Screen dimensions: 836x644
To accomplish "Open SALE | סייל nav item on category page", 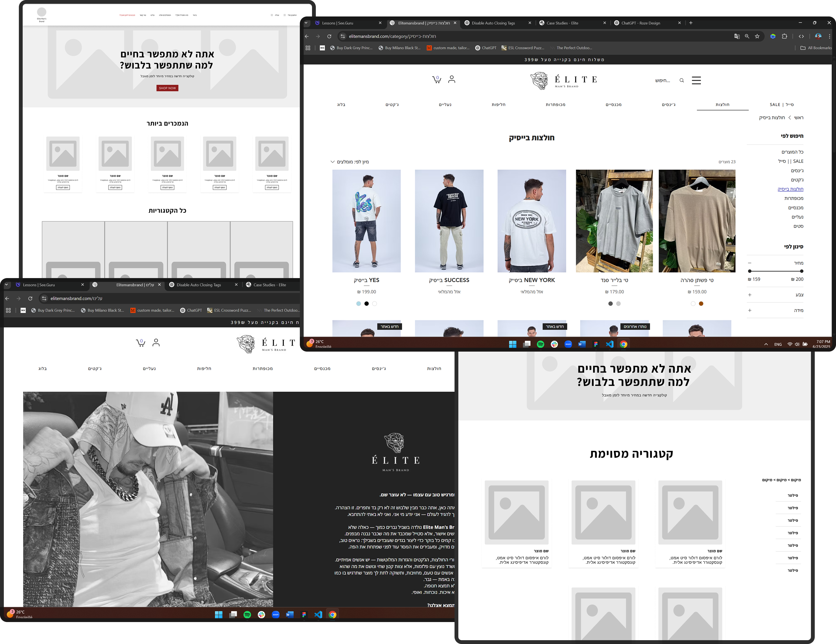I will point(782,105).
